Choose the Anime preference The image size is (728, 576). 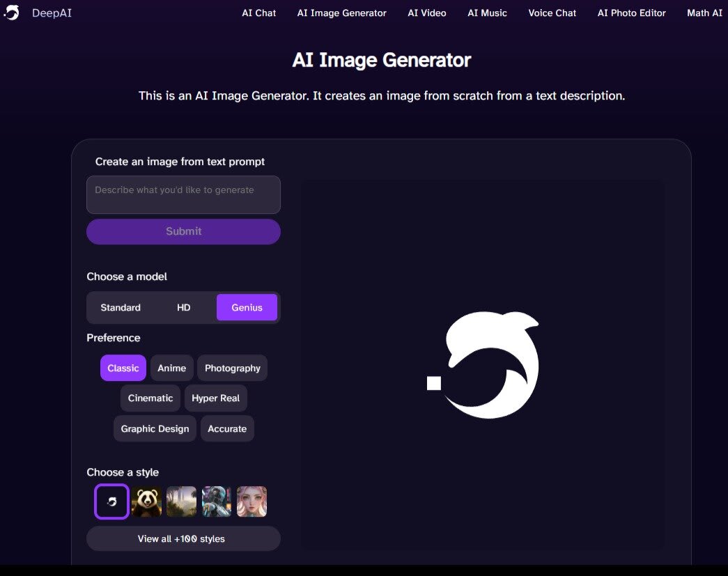click(x=172, y=368)
